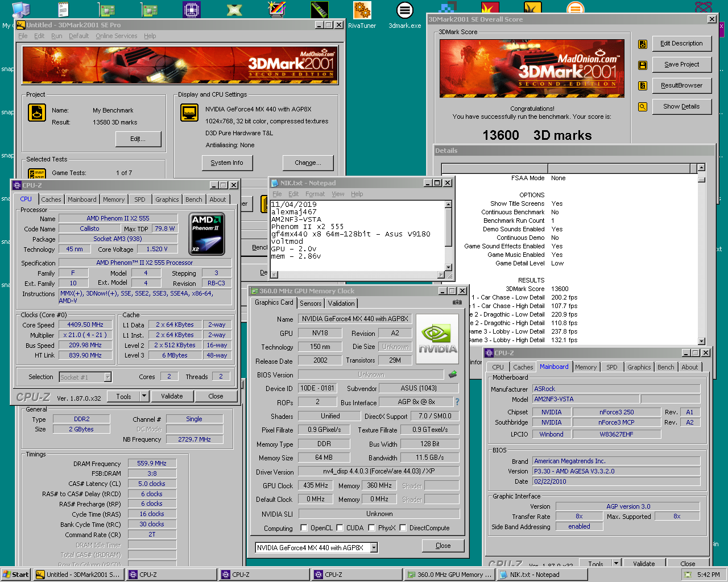Click Core Speed value 4409.50 MHz
This screenshot has width=728, height=582.
click(x=85, y=325)
